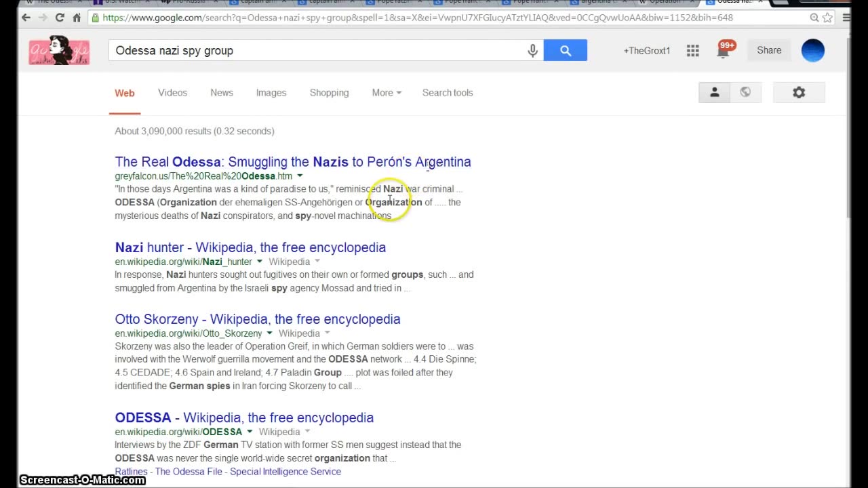Click the green padlock in the address bar
The height and width of the screenshot is (488, 868).
[x=96, y=18]
